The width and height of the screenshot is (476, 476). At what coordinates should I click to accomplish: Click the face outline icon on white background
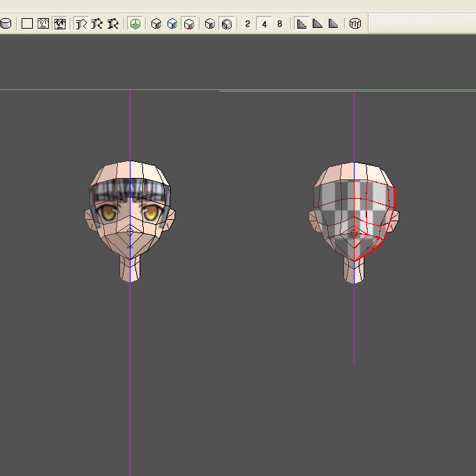click(x=43, y=24)
